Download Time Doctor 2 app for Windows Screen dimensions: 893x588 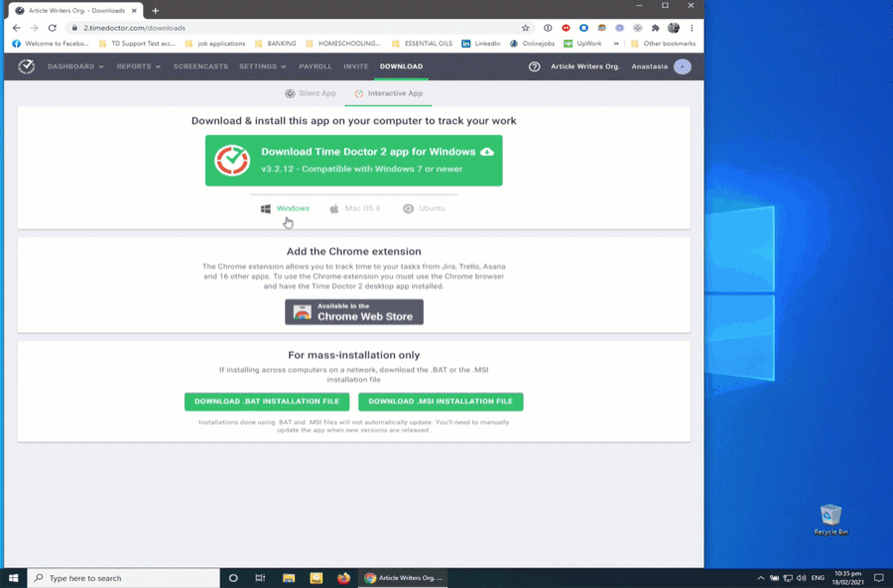click(353, 161)
